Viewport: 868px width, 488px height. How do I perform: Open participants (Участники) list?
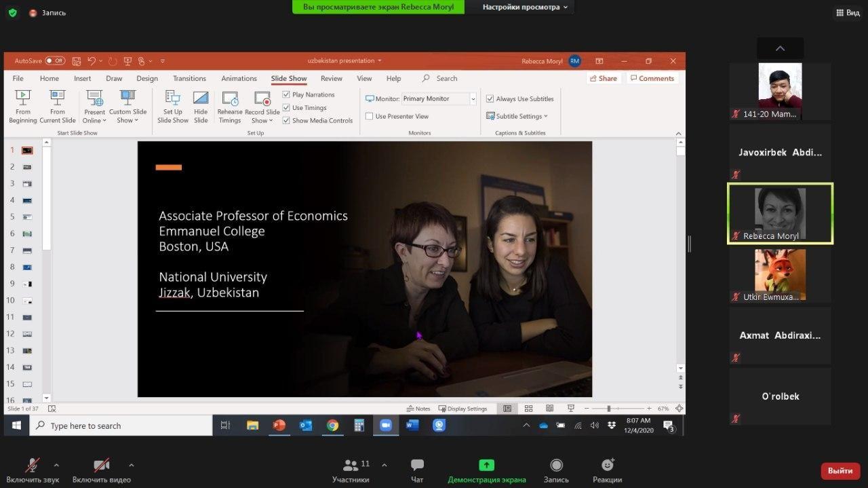coord(351,466)
